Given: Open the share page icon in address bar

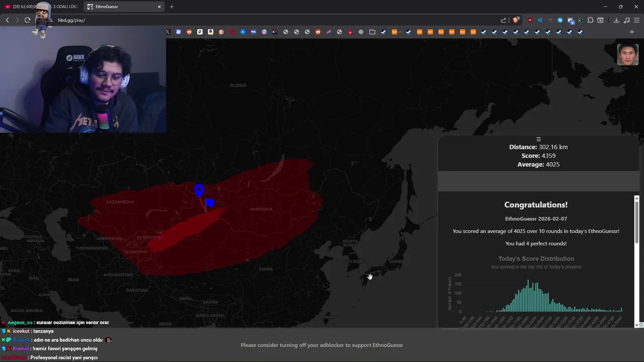Looking at the screenshot, I should tap(503, 20).
